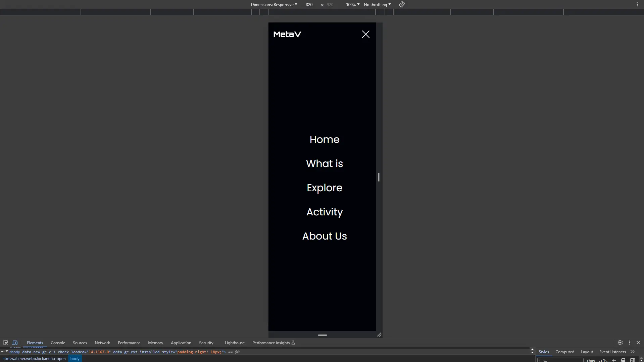Click the styles Filter input field
This screenshot has height=362, width=644.
coord(560,360)
